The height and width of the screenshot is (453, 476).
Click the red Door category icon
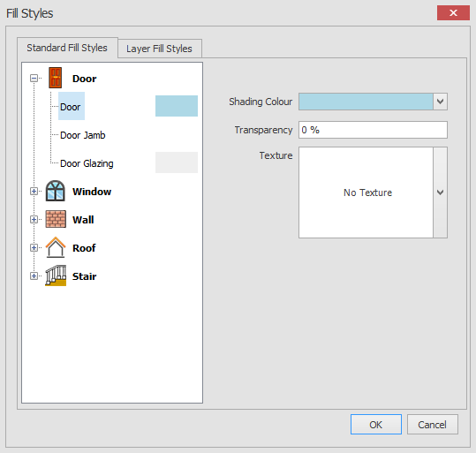tap(56, 78)
